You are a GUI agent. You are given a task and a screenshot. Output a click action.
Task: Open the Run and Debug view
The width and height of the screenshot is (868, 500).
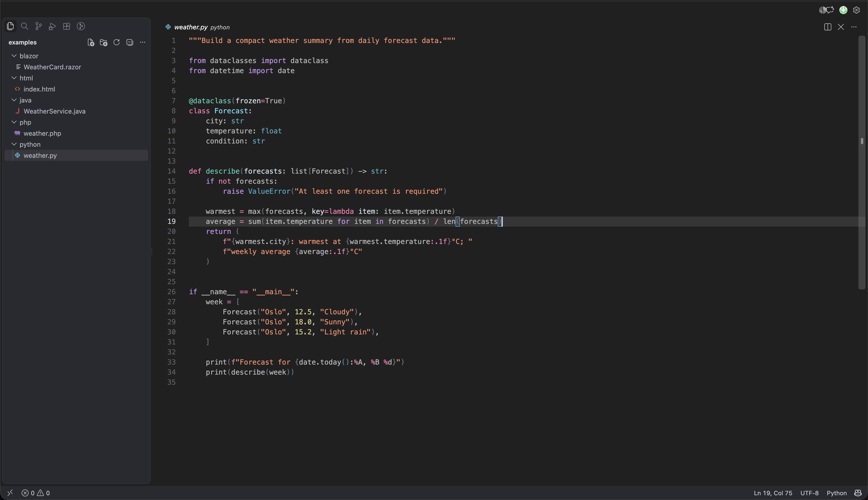pyautogui.click(x=52, y=26)
